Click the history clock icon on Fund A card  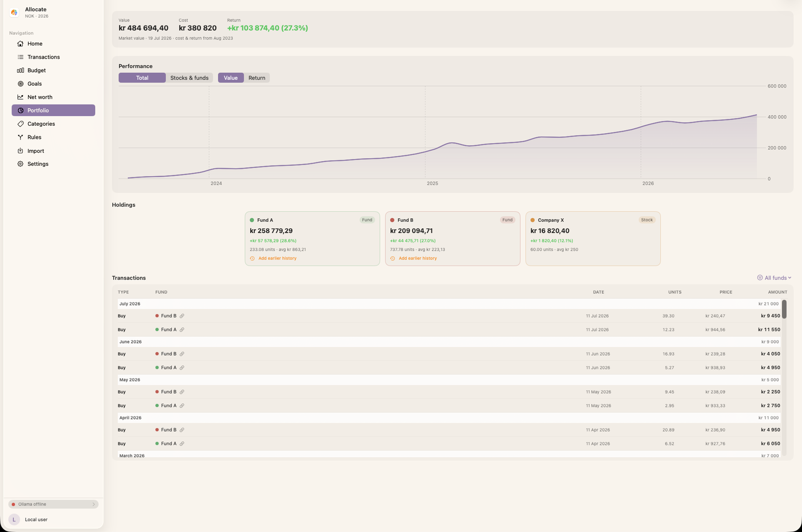(252, 258)
